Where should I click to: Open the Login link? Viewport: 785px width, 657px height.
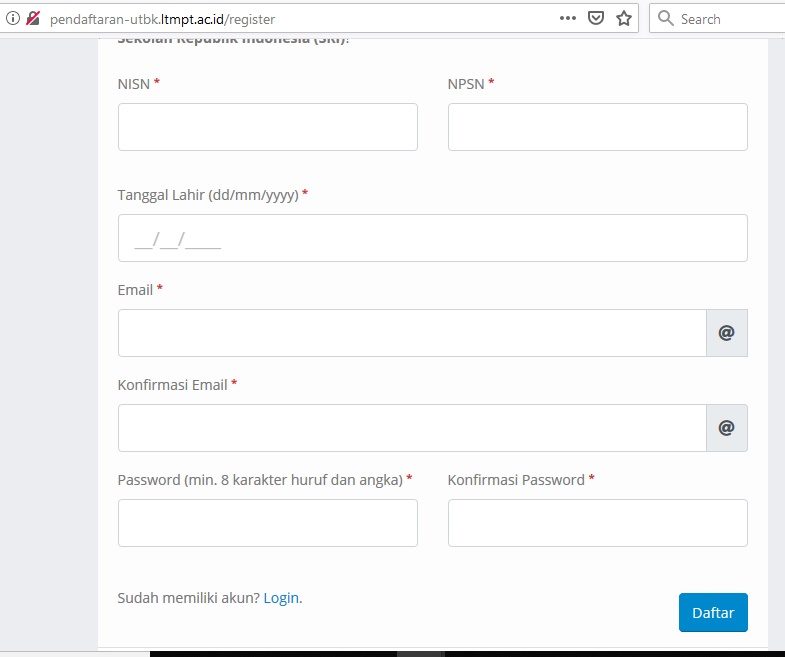(x=281, y=598)
